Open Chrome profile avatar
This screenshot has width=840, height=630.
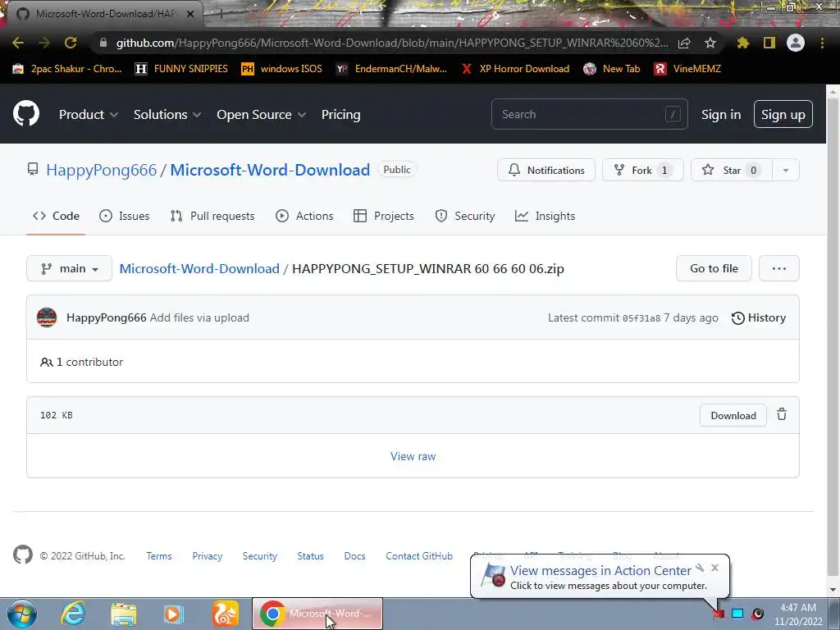(x=796, y=43)
